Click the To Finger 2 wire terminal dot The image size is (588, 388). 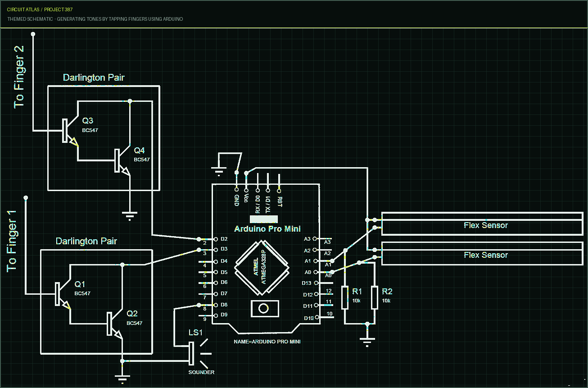[x=33, y=34]
